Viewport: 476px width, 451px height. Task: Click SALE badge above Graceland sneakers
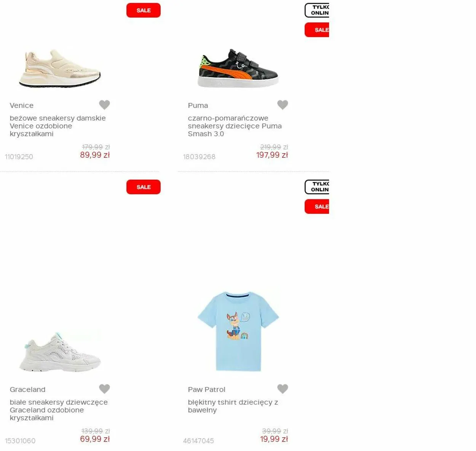tap(144, 187)
